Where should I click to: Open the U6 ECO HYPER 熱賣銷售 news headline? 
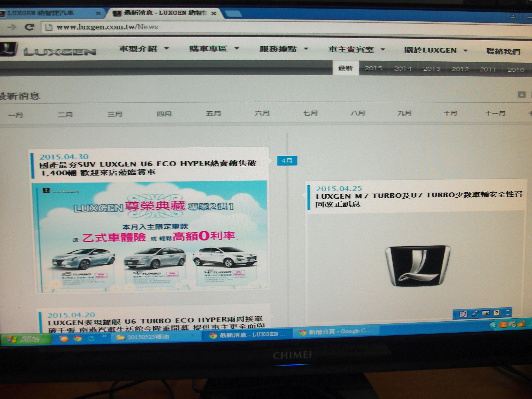pyautogui.click(x=148, y=168)
